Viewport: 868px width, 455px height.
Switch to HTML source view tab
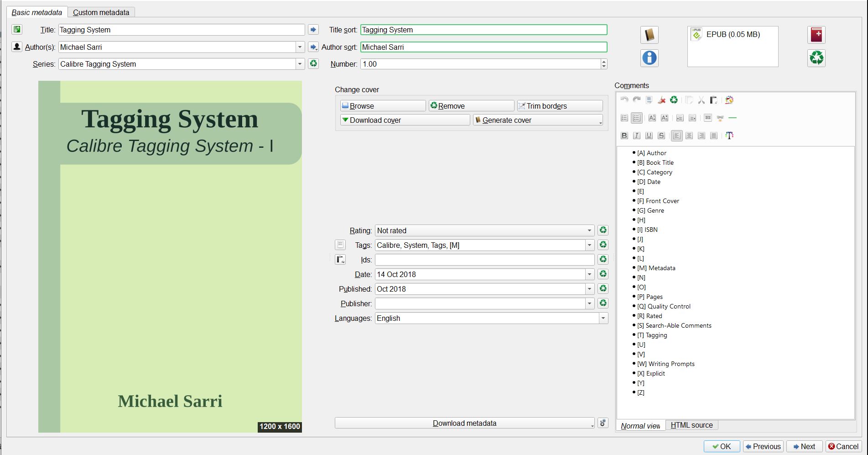[x=691, y=425]
